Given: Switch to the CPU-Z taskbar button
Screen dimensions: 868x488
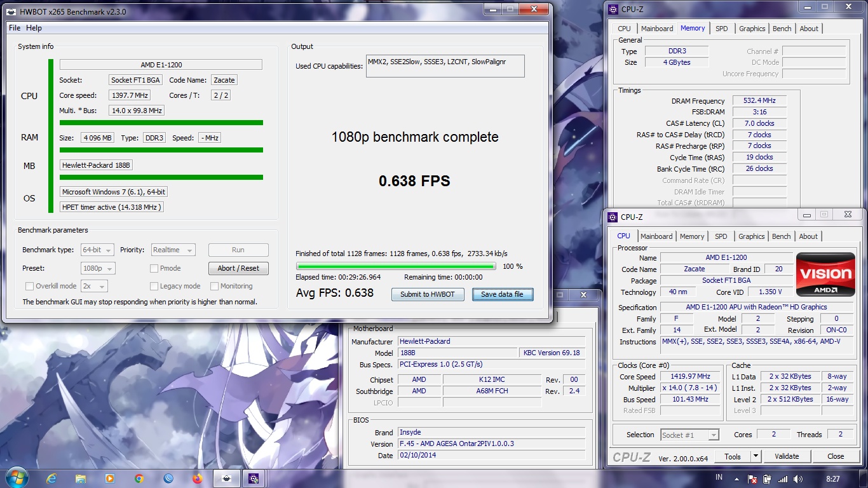Looking at the screenshot, I should tap(255, 478).
